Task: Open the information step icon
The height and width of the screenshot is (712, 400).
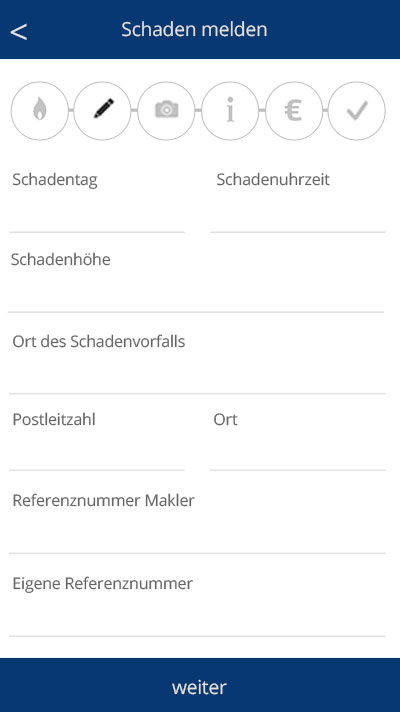Action: 230,110
